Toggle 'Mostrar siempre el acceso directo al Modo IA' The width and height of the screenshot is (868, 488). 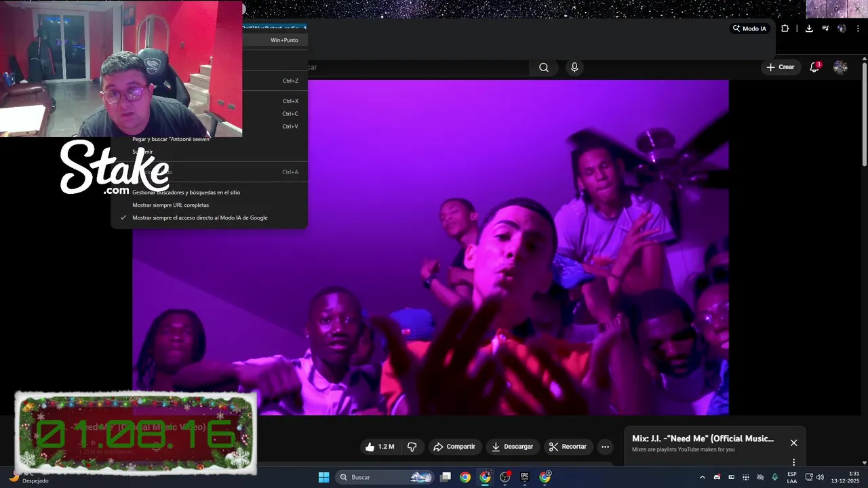pos(209,218)
